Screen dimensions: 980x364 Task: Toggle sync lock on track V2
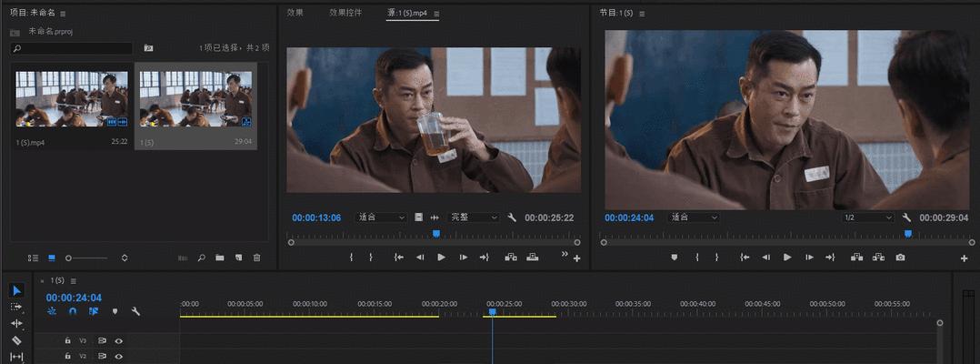coord(102,356)
